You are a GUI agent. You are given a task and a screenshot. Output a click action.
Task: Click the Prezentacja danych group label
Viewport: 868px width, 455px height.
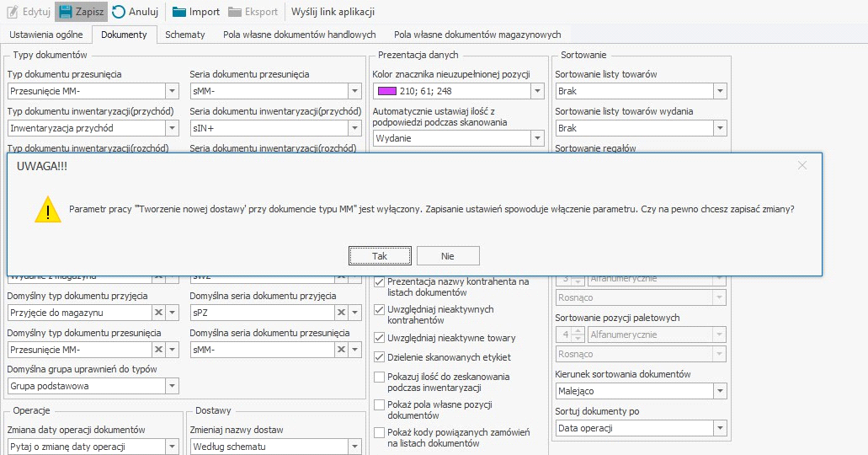418,55
